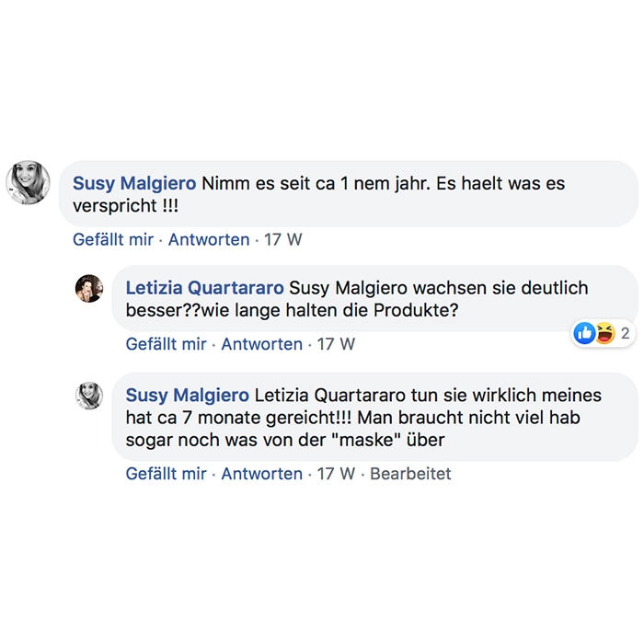Click Susy Malgiero's small avatar on her reply

[x=89, y=396]
